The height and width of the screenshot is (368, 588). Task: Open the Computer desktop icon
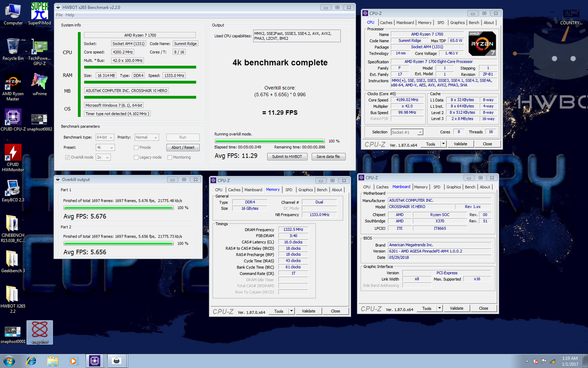(13, 14)
